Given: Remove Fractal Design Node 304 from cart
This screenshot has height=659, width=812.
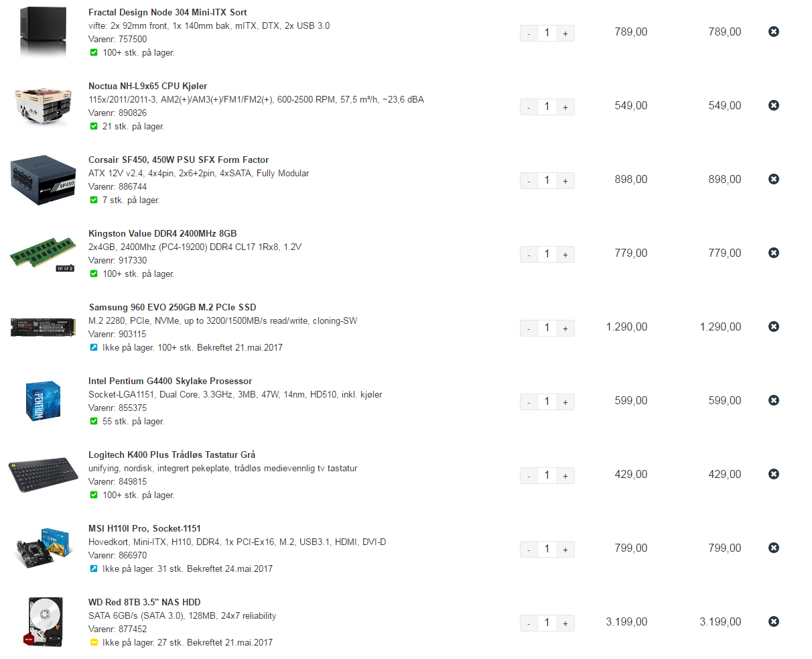Looking at the screenshot, I should (774, 32).
